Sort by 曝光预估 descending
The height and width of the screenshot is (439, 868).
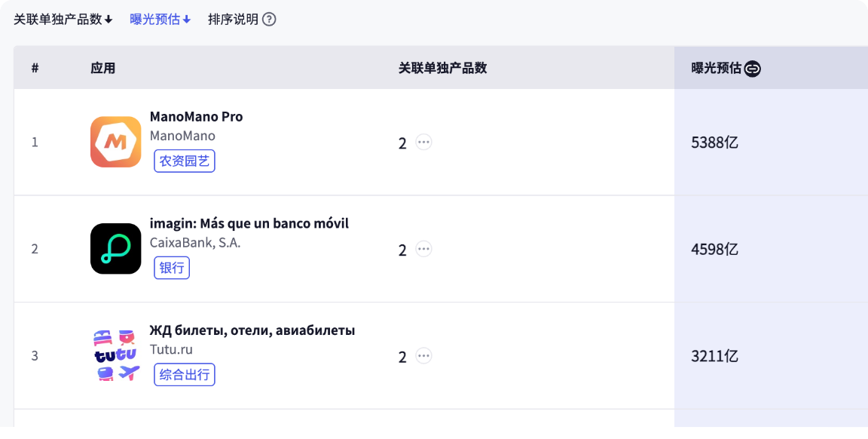click(160, 20)
